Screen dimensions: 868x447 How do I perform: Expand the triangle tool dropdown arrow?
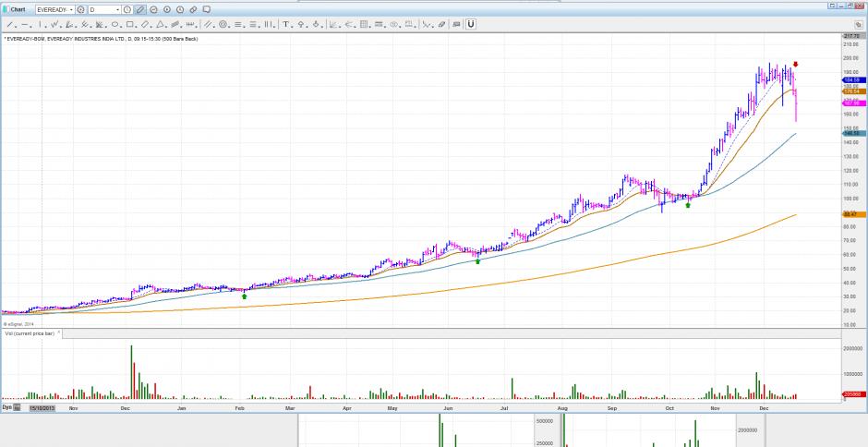[x=166, y=26]
